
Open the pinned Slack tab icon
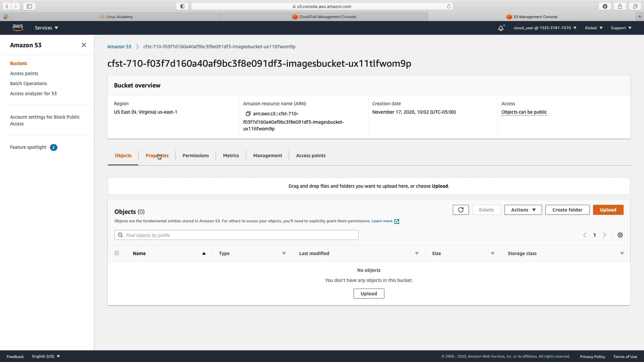(x=6, y=17)
